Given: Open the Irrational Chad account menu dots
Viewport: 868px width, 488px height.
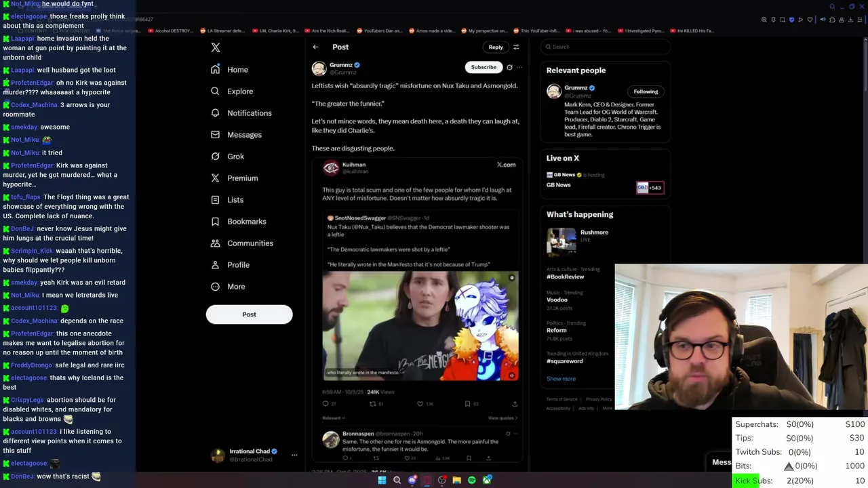Looking at the screenshot, I should click(x=294, y=455).
